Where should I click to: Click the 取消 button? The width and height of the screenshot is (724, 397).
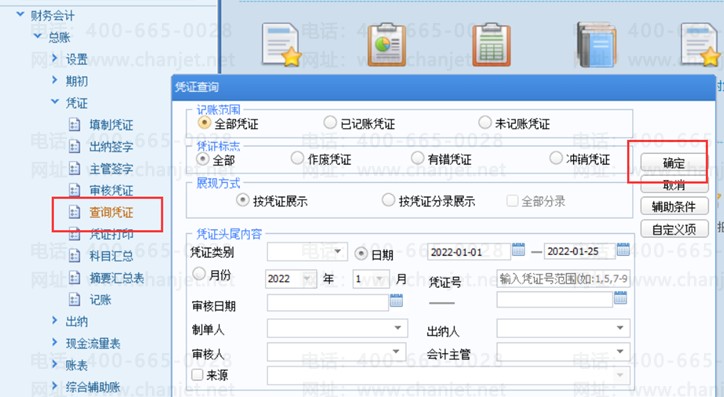point(674,185)
